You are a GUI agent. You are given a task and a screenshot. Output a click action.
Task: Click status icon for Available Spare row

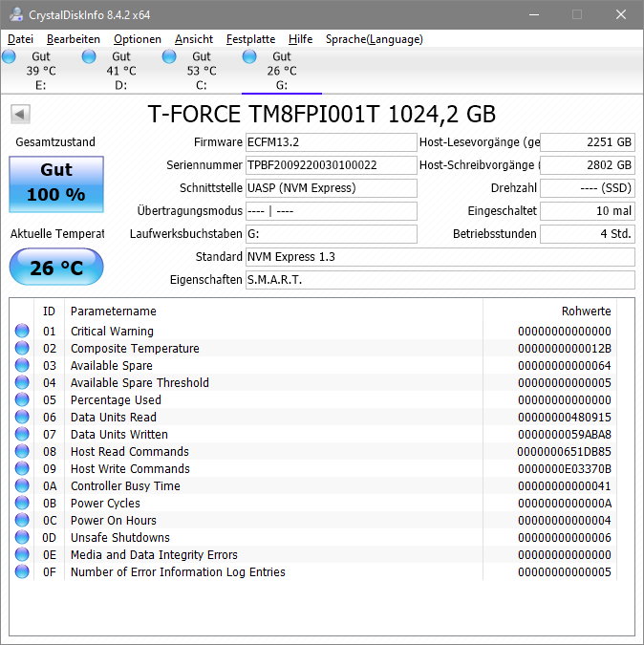pyautogui.click(x=22, y=365)
